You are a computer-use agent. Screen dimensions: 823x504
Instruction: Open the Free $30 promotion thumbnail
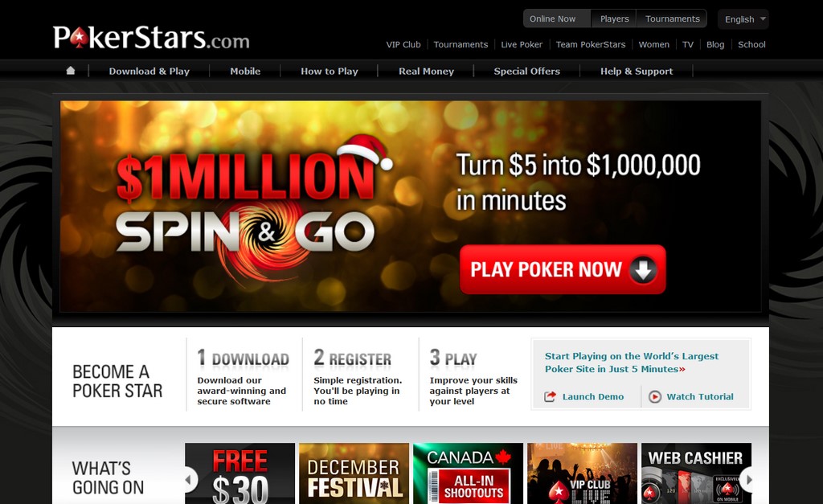(240, 473)
